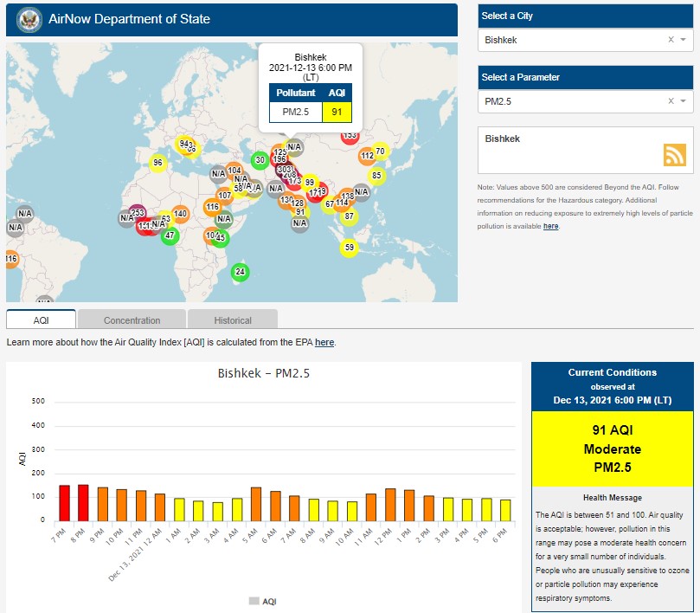This screenshot has height=613, width=700.
Task: Clear the Bishkek city selection
Action: tap(671, 40)
